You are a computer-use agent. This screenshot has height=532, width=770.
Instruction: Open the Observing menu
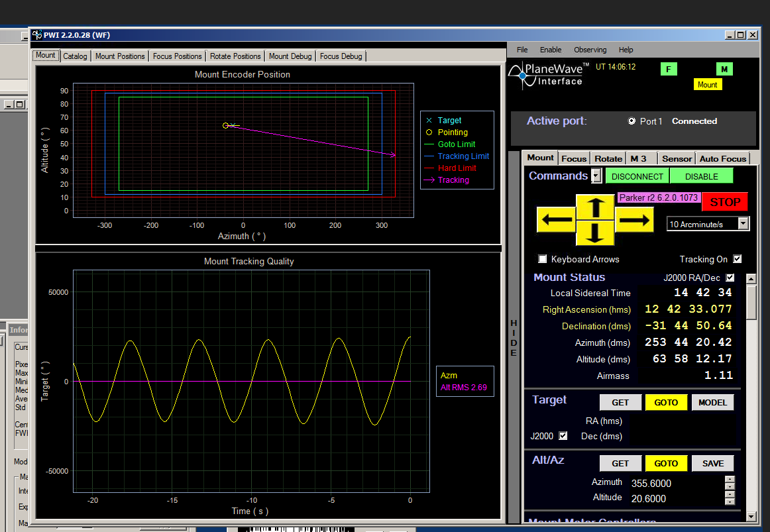pyautogui.click(x=590, y=50)
